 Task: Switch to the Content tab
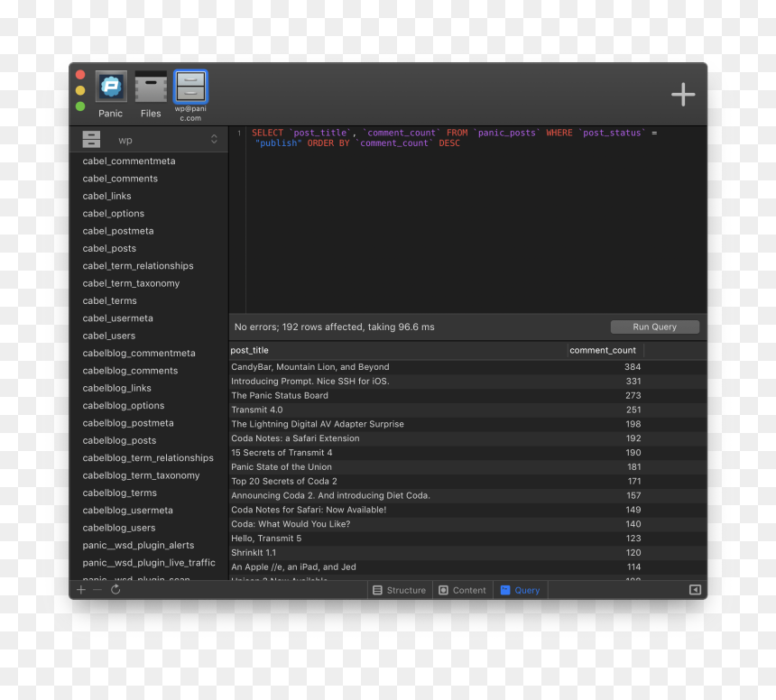463,590
